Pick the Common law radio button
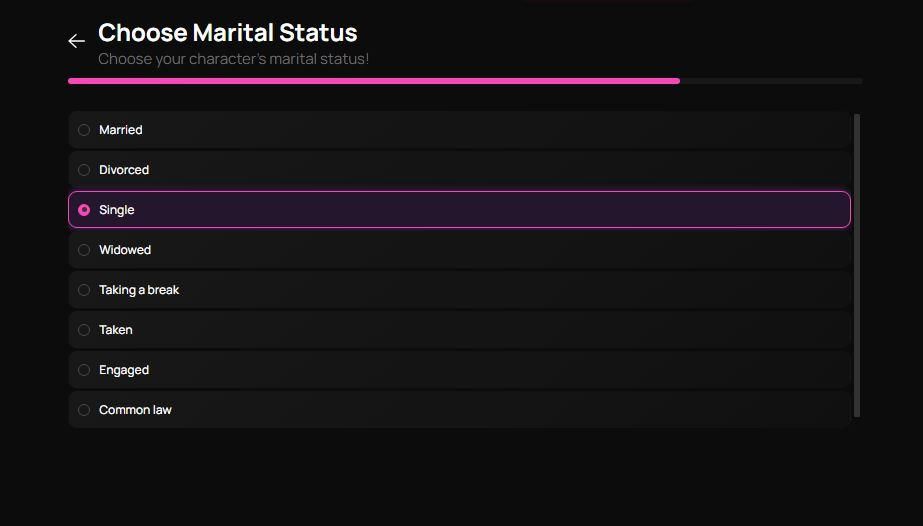This screenshot has height=526, width=923. (x=84, y=410)
